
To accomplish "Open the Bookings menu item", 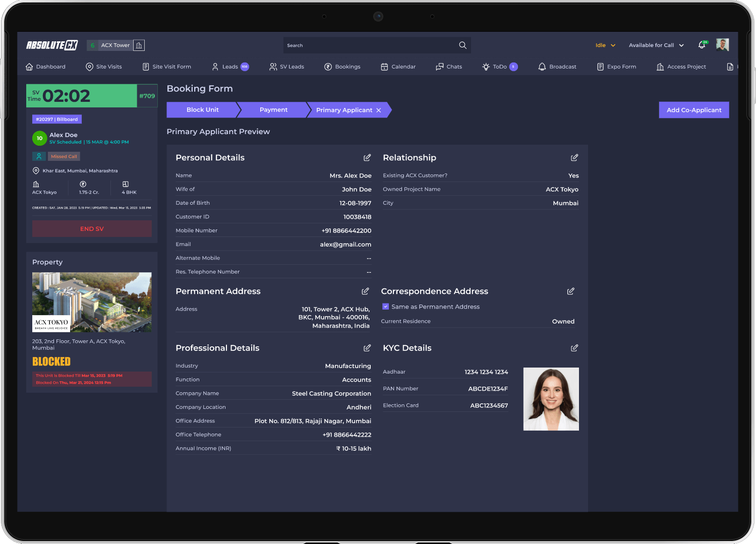I will (342, 67).
